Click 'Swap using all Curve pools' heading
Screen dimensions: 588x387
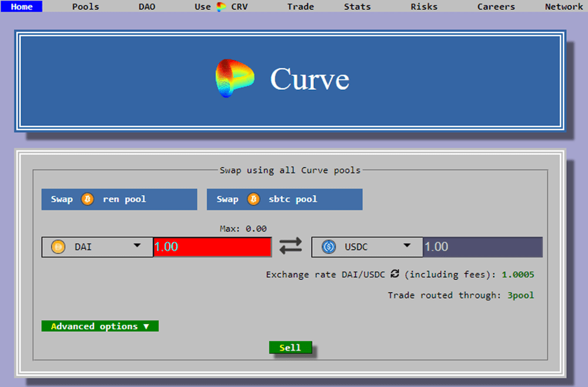290,170
